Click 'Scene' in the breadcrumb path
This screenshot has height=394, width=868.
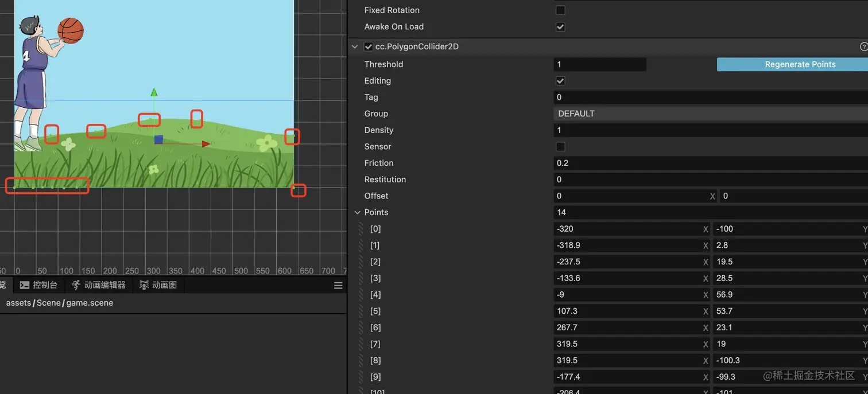[48, 303]
